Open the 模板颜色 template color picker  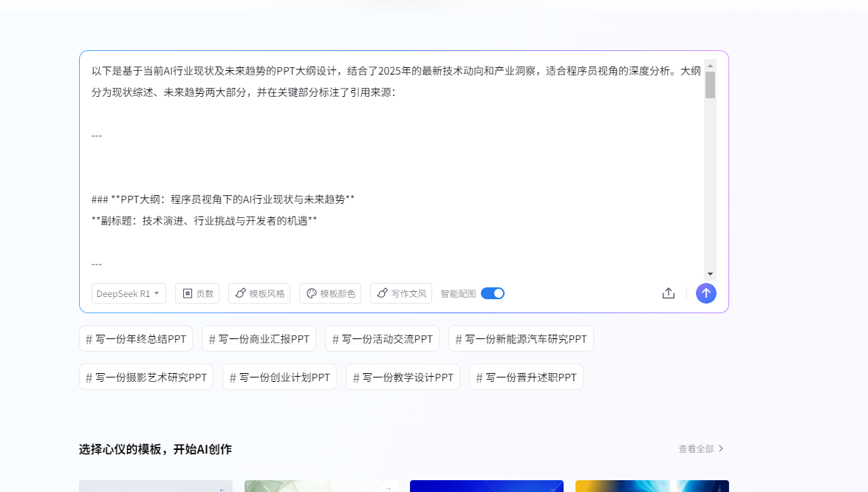click(330, 293)
